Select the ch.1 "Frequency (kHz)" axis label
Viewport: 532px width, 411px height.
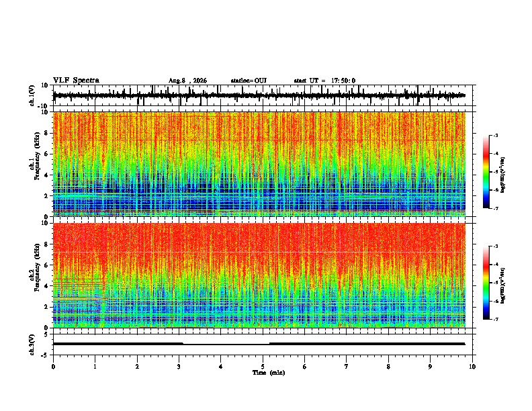(x=37, y=156)
